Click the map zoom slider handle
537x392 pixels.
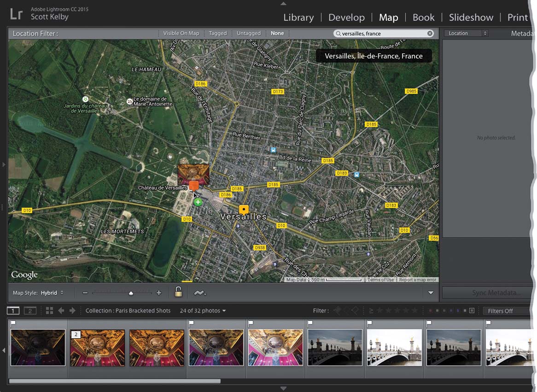131,293
